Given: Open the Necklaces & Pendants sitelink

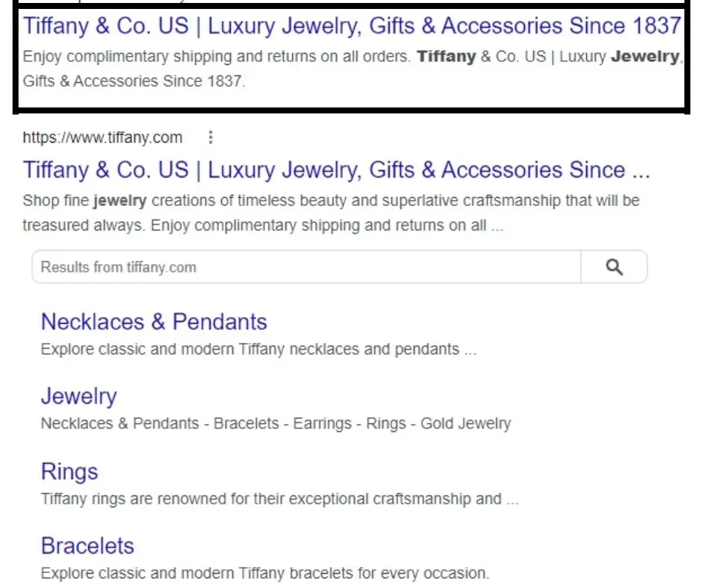Looking at the screenshot, I should pos(153,322).
